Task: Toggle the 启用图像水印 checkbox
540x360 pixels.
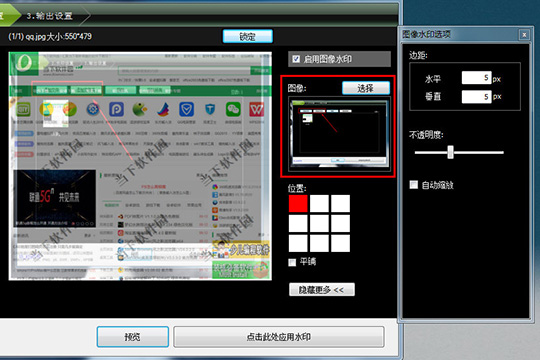Action: click(x=296, y=59)
